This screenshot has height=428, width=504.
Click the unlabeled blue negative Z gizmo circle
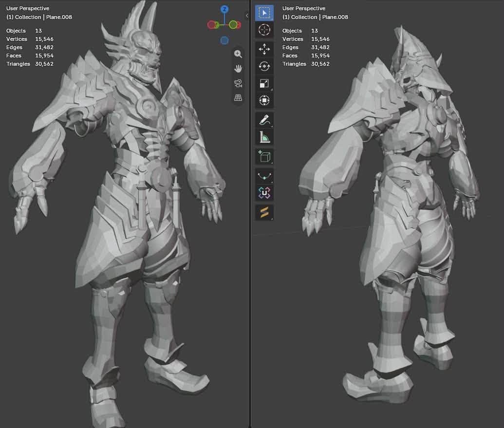pos(224,40)
